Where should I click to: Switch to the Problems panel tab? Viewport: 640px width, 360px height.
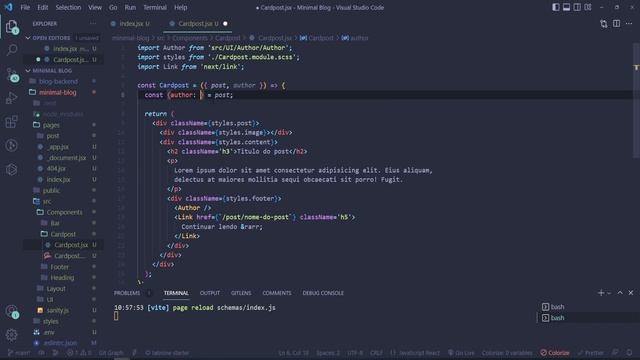127,293
